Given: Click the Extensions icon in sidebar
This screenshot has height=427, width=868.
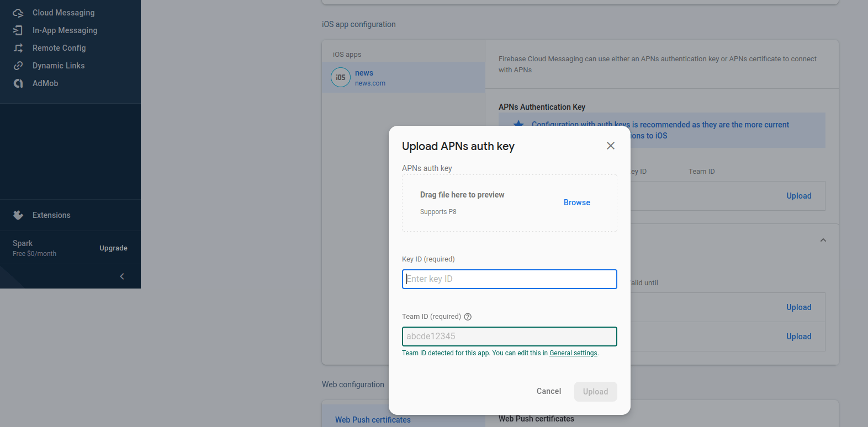Looking at the screenshot, I should pos(18,215).
